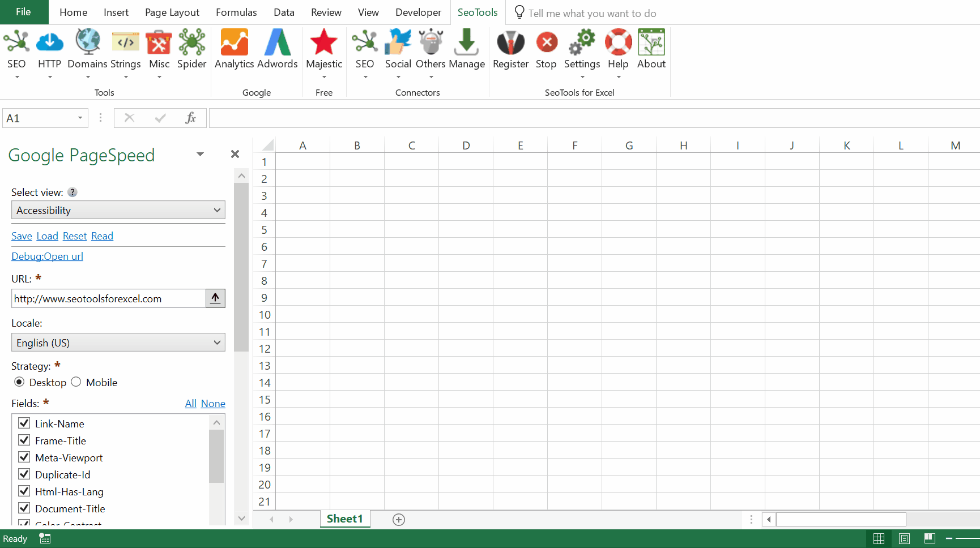
Task: Open the Strings code tool
Action: tap(126, 42)
